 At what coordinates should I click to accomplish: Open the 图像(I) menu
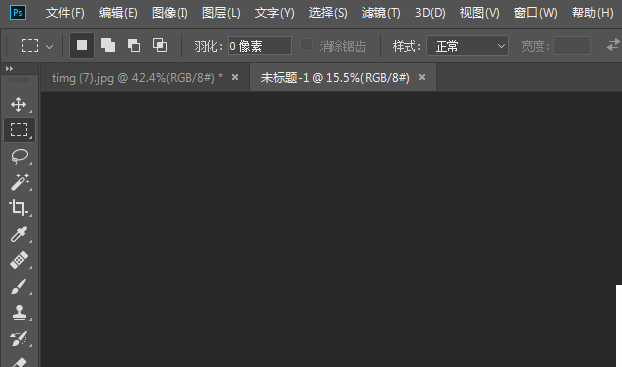[x=170, y=13]
